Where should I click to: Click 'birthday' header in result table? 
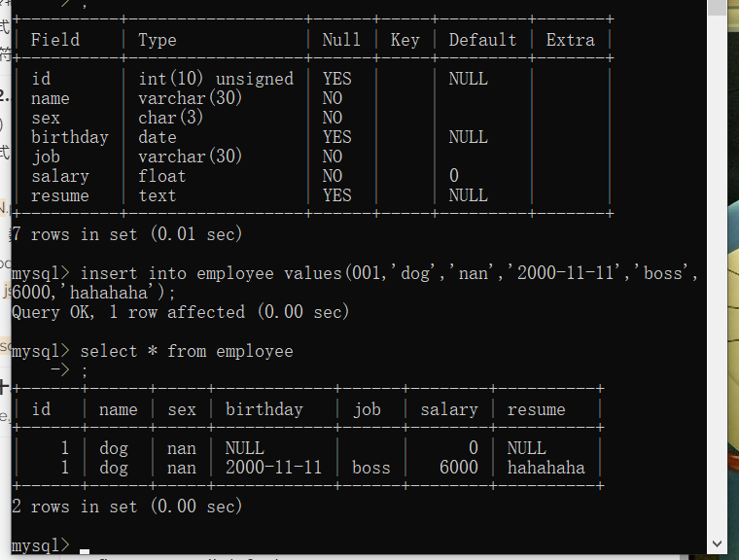[x=264, y=409]
